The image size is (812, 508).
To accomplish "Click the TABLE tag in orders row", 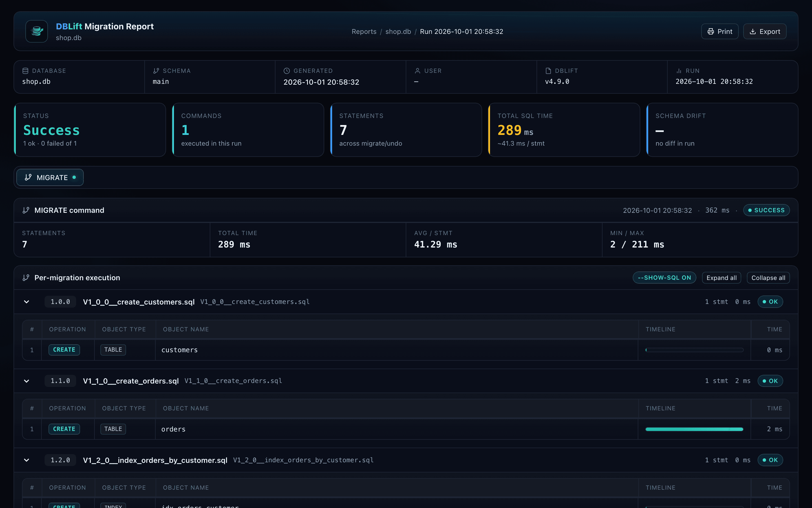I will 113,429.
